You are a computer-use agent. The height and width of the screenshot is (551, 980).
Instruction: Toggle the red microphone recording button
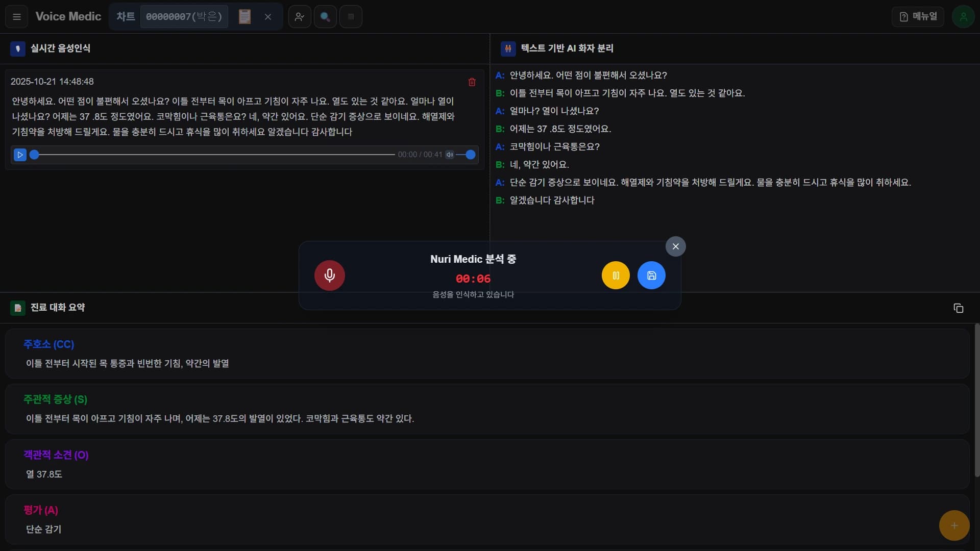point(330,275)
